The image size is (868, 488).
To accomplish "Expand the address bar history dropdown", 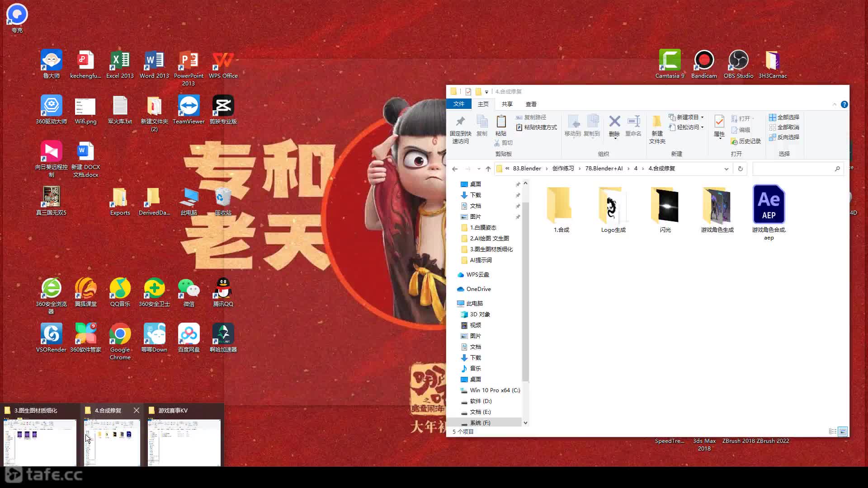I will pos(726,169).
